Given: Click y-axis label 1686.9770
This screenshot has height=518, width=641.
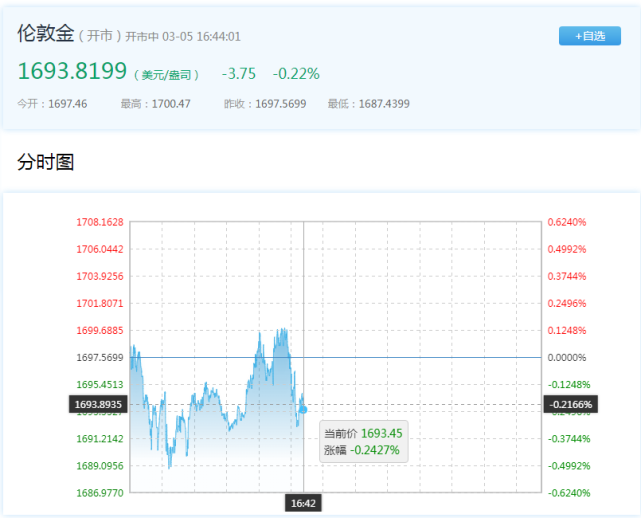Looking at the screenshot, I should pos(100,493).
